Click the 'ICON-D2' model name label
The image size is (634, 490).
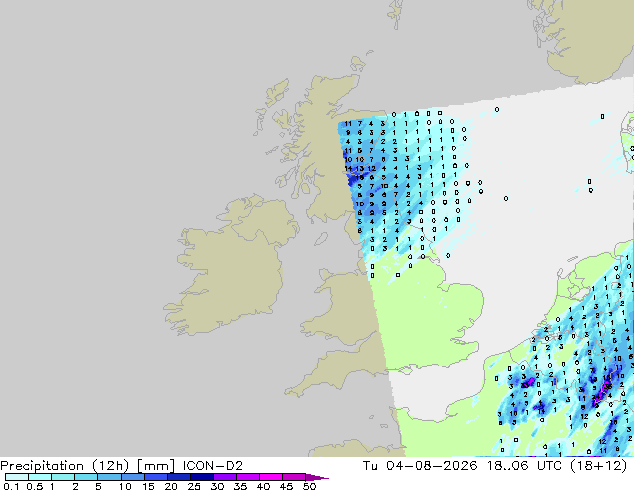point(213,466)
